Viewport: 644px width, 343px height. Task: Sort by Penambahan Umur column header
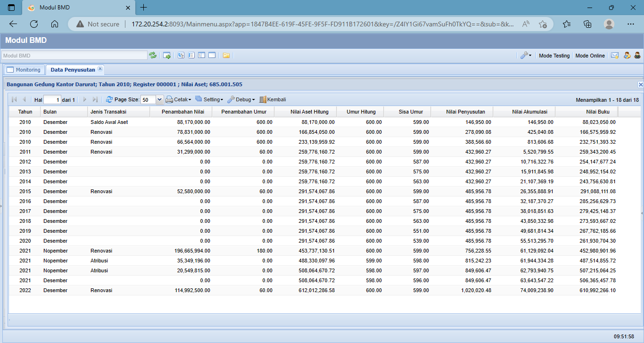tap(243, 112)
